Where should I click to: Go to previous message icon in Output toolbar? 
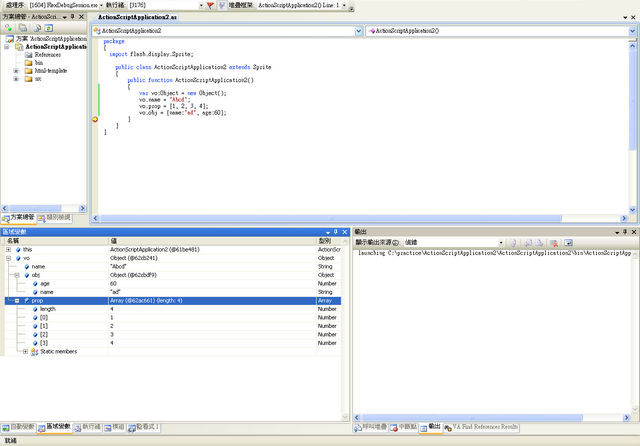[528, 243]
